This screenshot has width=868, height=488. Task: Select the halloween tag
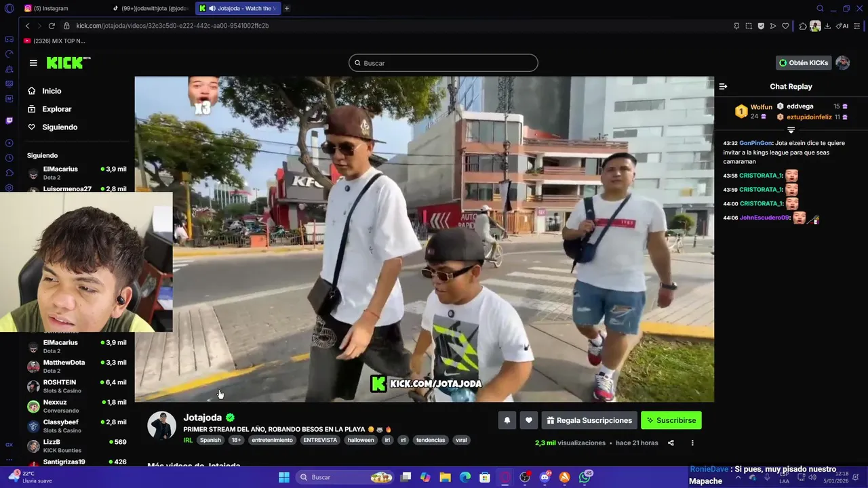tap(361, 440)
